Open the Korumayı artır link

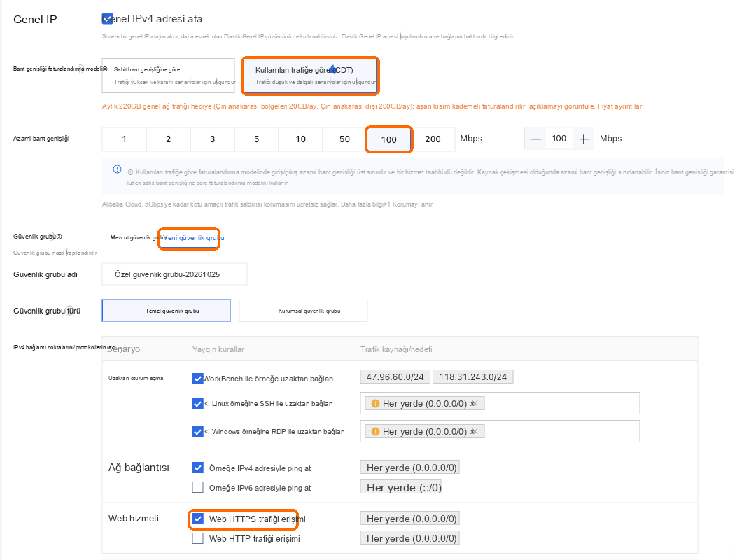[412, 204]
